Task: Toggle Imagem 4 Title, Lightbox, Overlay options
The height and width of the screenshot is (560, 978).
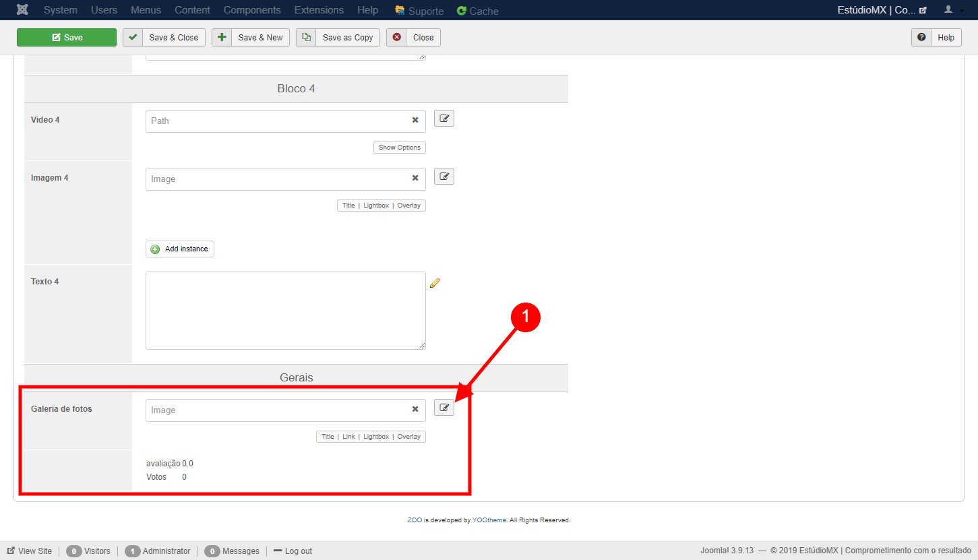Action: [381, 206]
